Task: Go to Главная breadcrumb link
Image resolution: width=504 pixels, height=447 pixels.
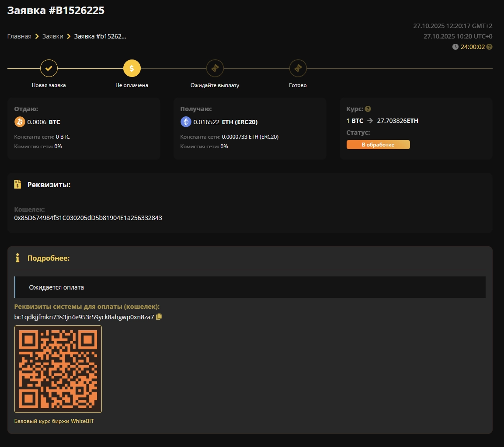Action: coord(19,36)
